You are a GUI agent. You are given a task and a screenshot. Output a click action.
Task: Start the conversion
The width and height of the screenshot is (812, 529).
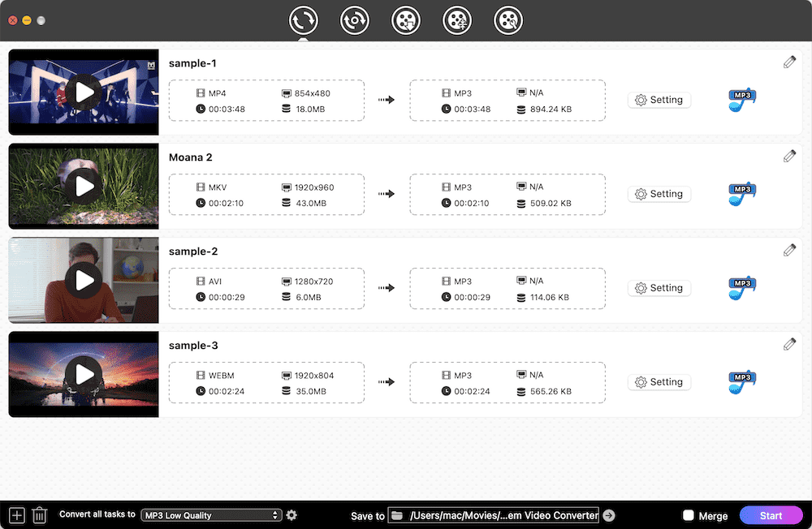coord(771,515)
